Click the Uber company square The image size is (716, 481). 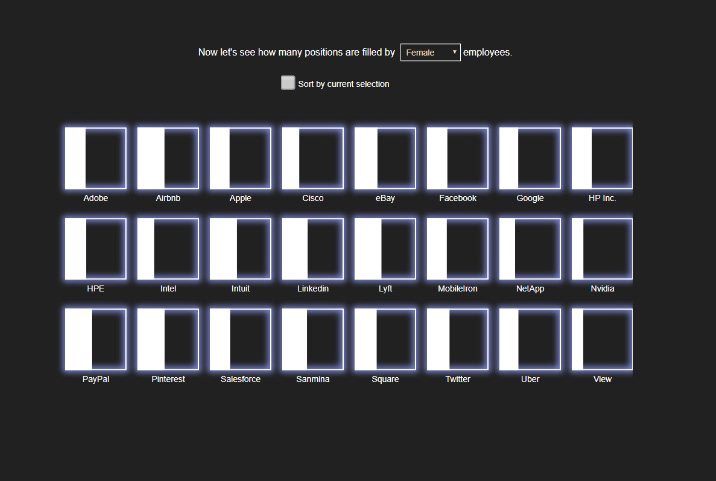pyautogui.click(x=530, y=339)
